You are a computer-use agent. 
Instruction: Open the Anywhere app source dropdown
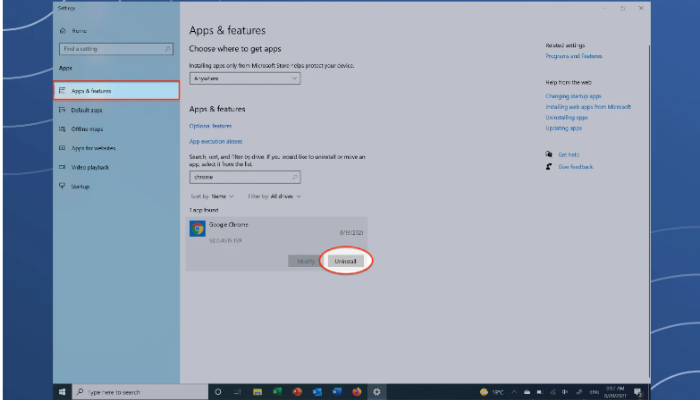pos(245,78)
